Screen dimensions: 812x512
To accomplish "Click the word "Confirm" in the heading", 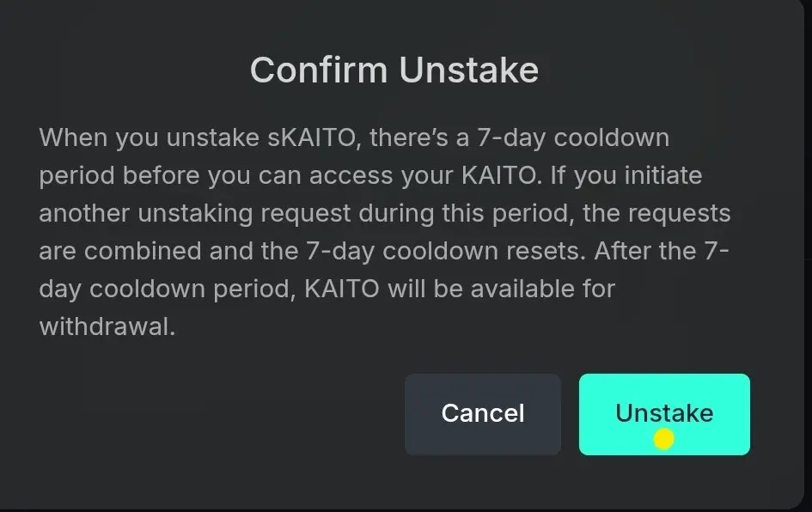I will tap(319, 70).
